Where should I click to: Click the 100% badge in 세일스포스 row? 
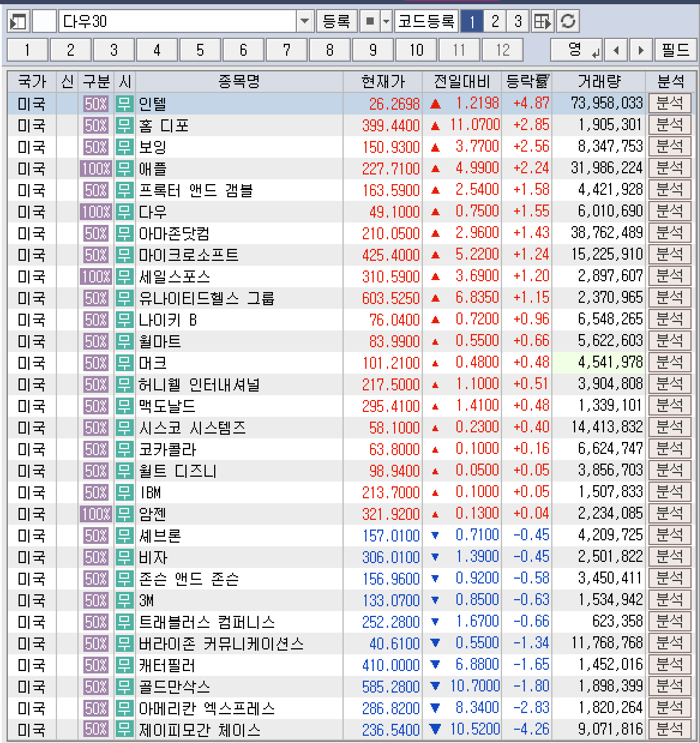coord(96,276)
